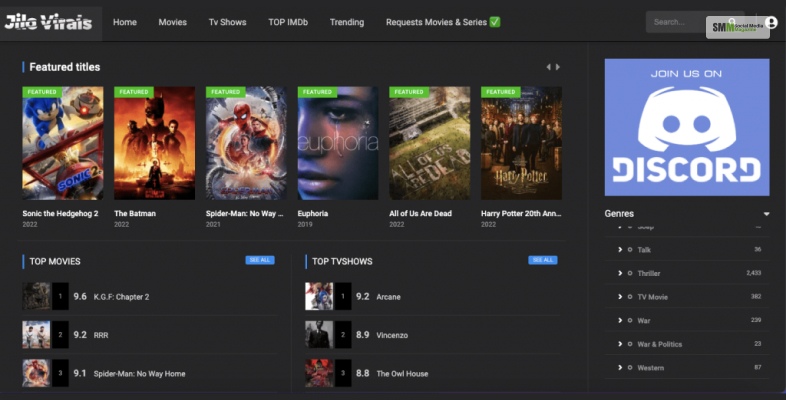The height and width of the screenshot is (400, 786).
Task: Collapse the Genres dropdown arrow
Action: 766,214
